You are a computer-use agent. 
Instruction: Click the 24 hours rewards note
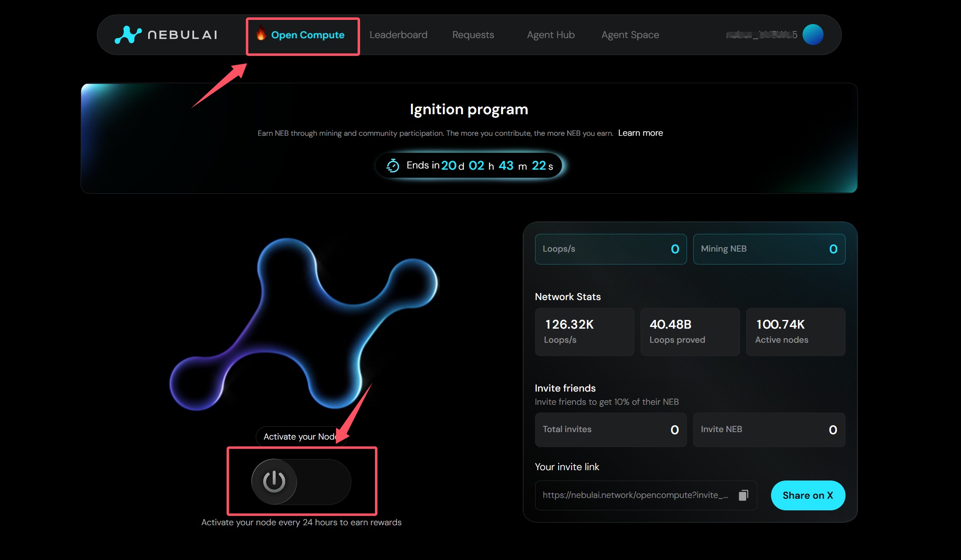301,522
